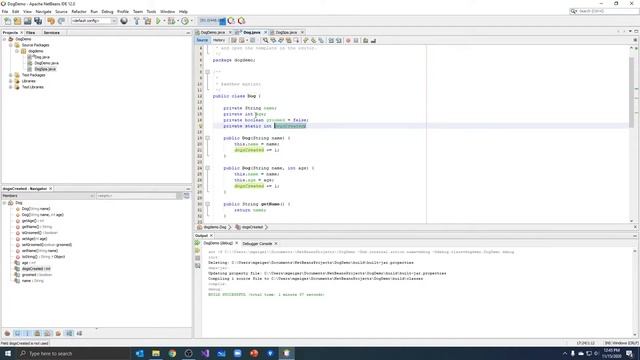Screen dimensions: 640x360
Task: Toggle Show Inherited Members in Navigator footer
Action: (7, 333)
